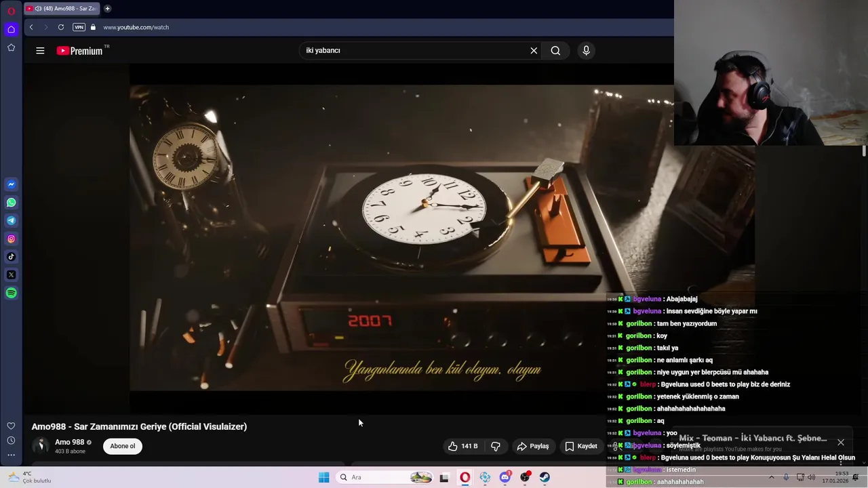Reload the YouTube page
Viewport: 868px width, 488px height.
[61, 27]
